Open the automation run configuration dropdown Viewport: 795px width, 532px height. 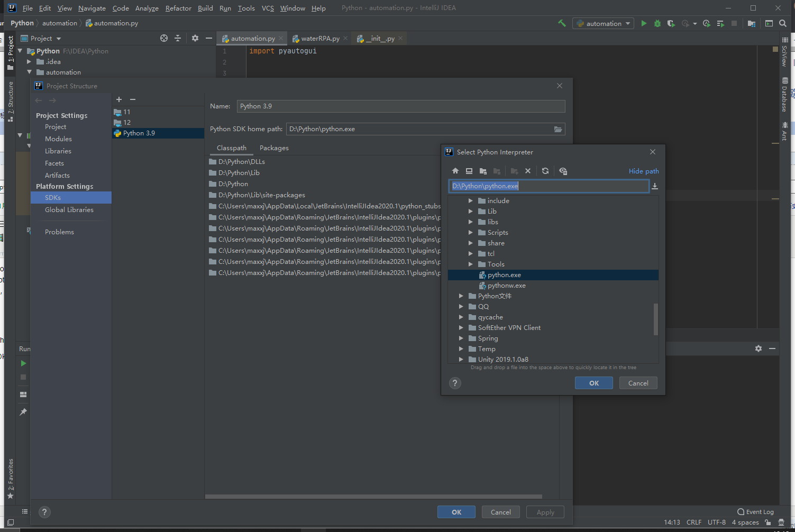604,23
